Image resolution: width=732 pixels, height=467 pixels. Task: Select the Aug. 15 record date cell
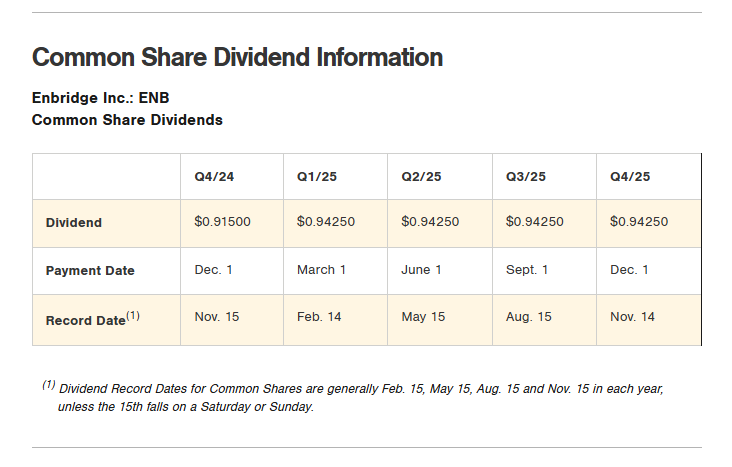click(x=529, y=317)
